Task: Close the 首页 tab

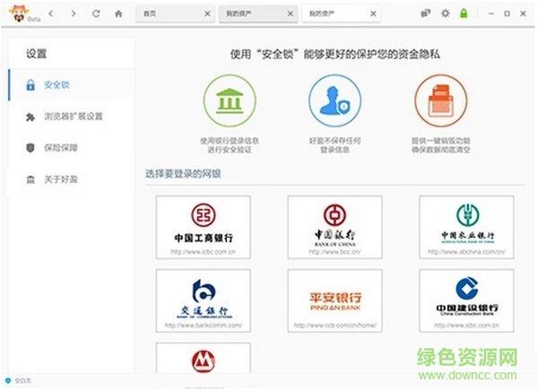Action: click(208, 15)
